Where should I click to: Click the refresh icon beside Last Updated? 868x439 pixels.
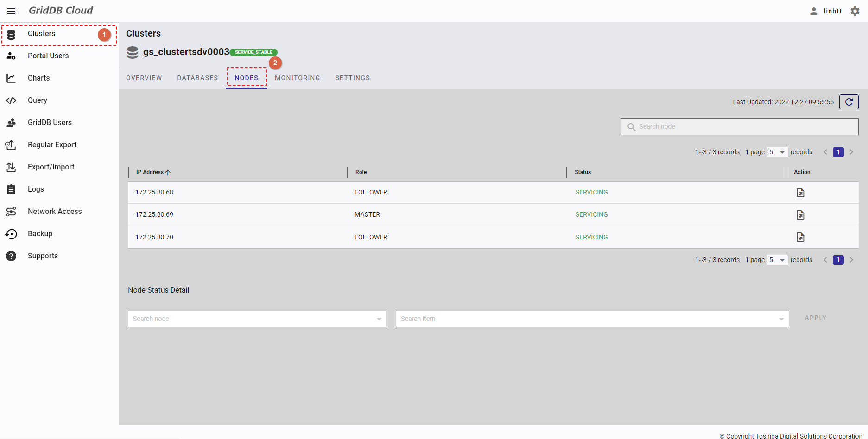click(x=849, y=102)
